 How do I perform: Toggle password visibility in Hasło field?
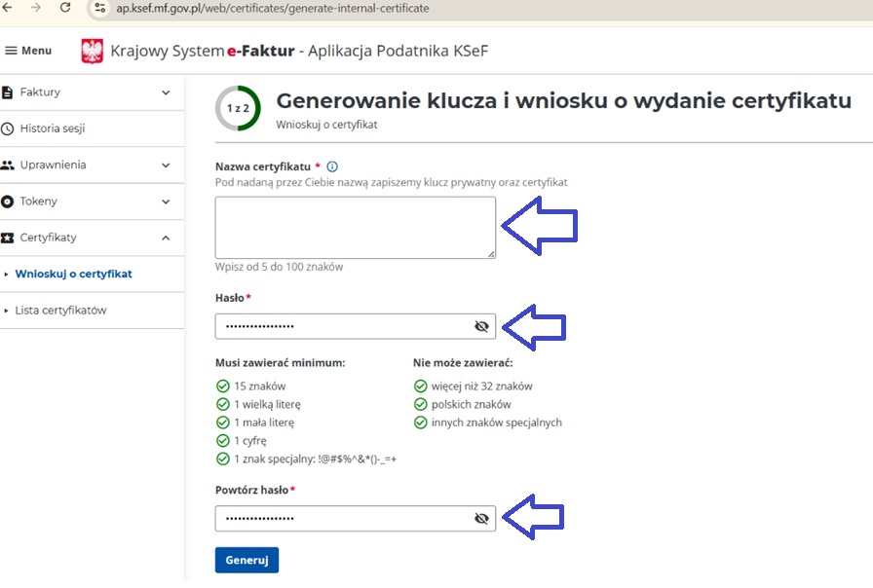click(x=480, y=326)
